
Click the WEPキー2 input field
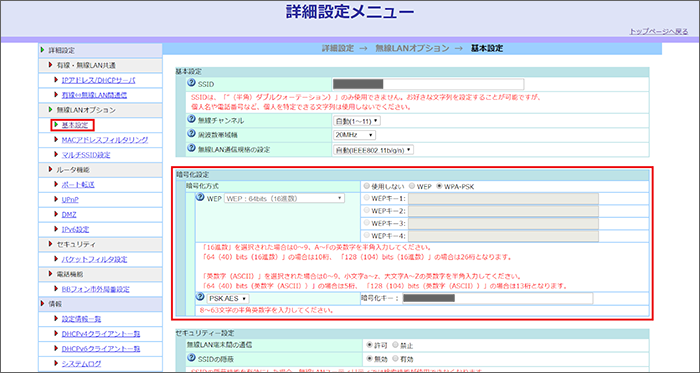[503, 211]
